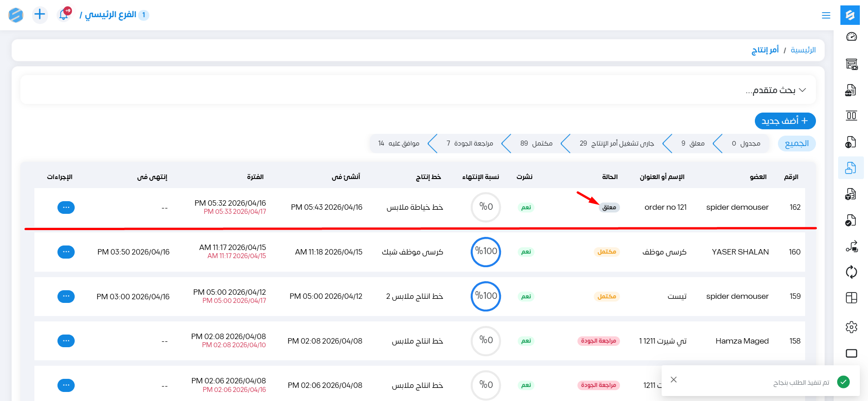The width and height of the screenshot is (868, 401).
Task: Filter by مراجعة الجودة status tab
Action: (x=470, y=144)
